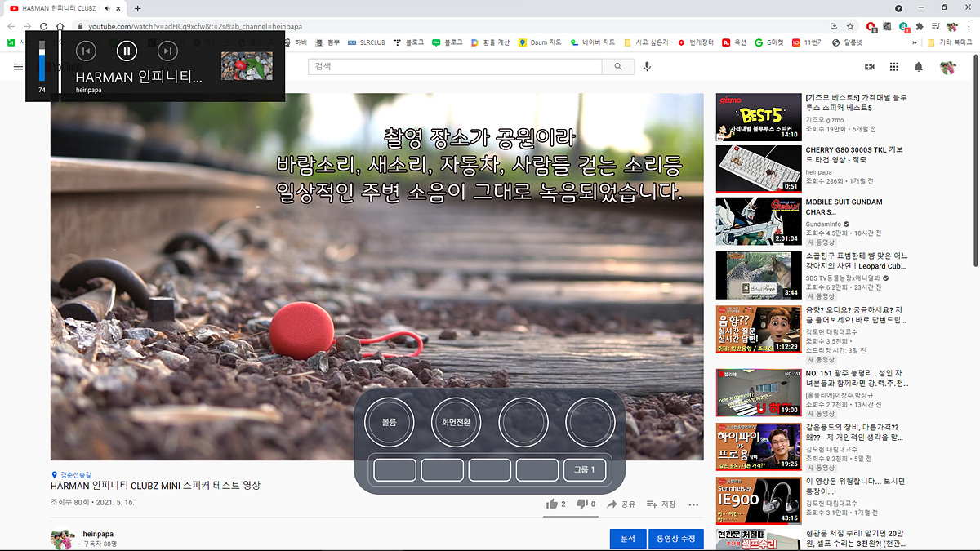Open the Chrome three-dot menu

pos(969,26)
